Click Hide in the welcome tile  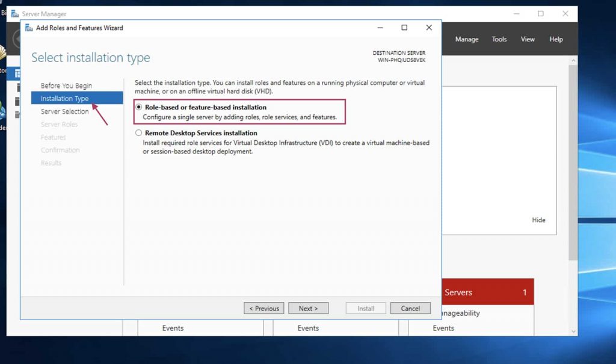[538, 220]
